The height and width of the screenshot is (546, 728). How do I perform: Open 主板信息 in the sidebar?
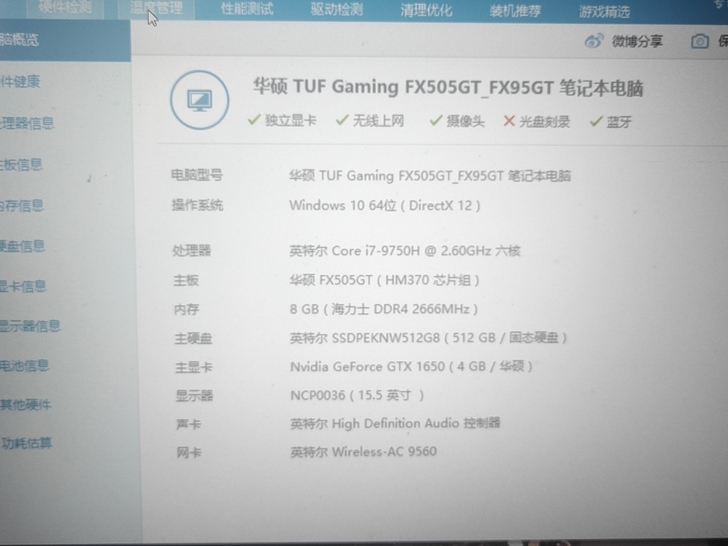21,164
